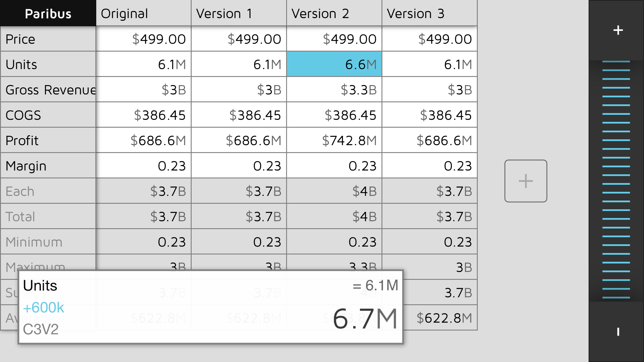
Task: Select the Version 3 Units cell 6.1M
Action: 429,64
